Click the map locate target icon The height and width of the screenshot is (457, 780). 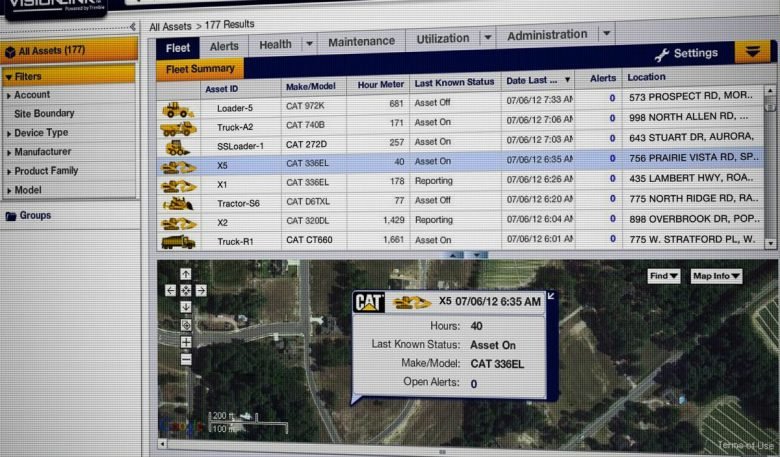(186, 325)
